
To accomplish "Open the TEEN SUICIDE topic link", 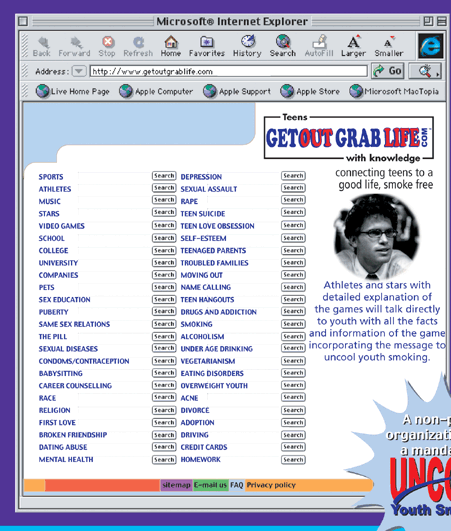I will (x=203, y=214).
